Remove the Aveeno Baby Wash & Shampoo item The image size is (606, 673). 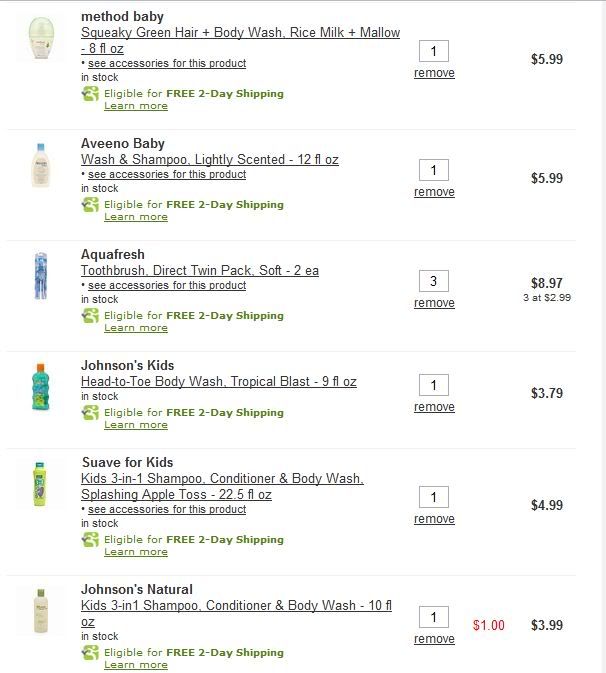[x=434, y=192]
